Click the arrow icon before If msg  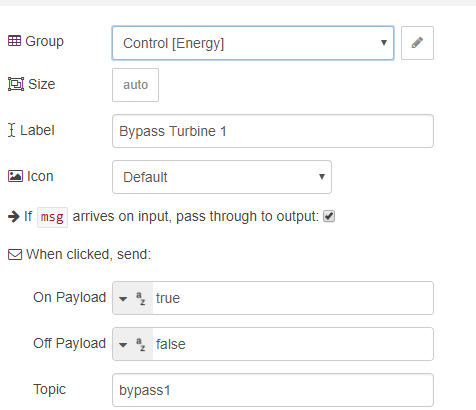click(14, 217)
